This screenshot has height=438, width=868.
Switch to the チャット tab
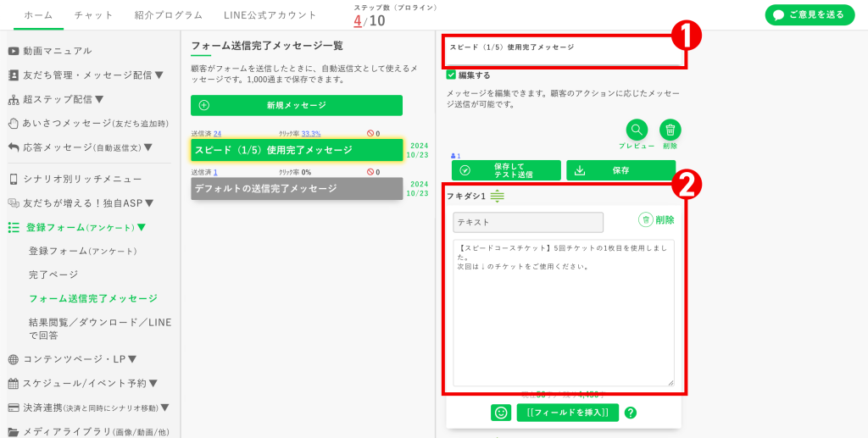93,15
